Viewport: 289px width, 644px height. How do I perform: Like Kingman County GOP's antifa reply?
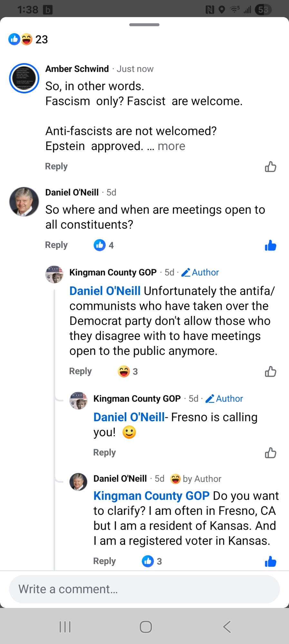270,372
